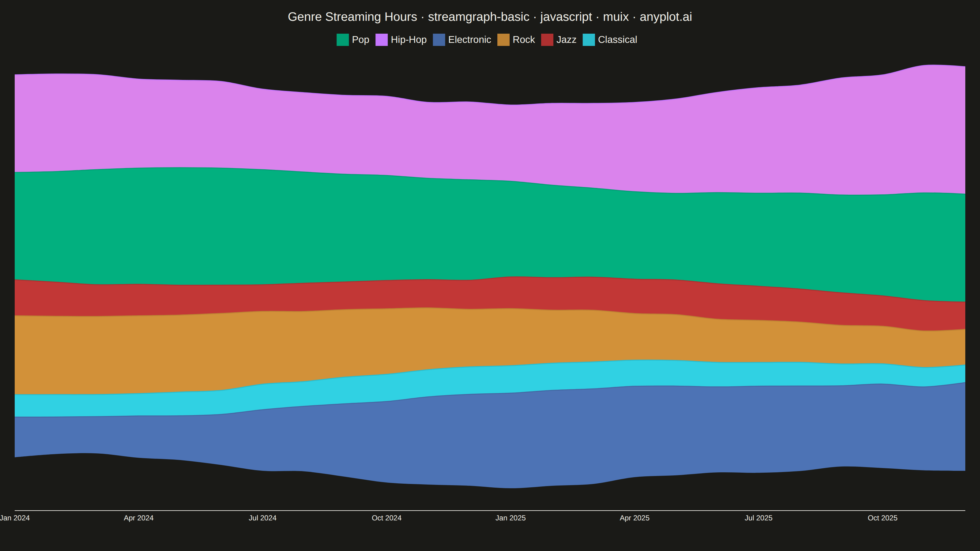
Task: Click the Oct 2024 axis label
Action: 386,518
